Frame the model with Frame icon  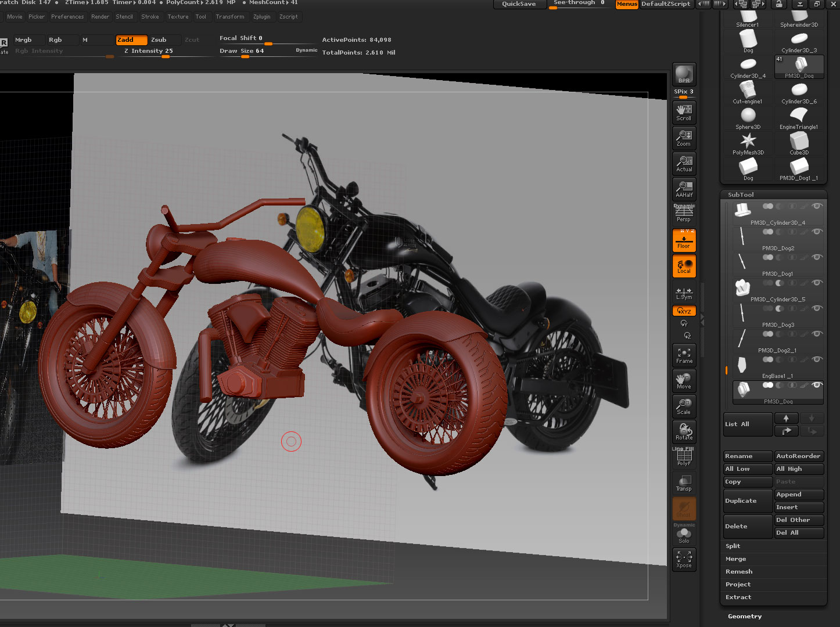pyautogui.click(x=684, y=355)
